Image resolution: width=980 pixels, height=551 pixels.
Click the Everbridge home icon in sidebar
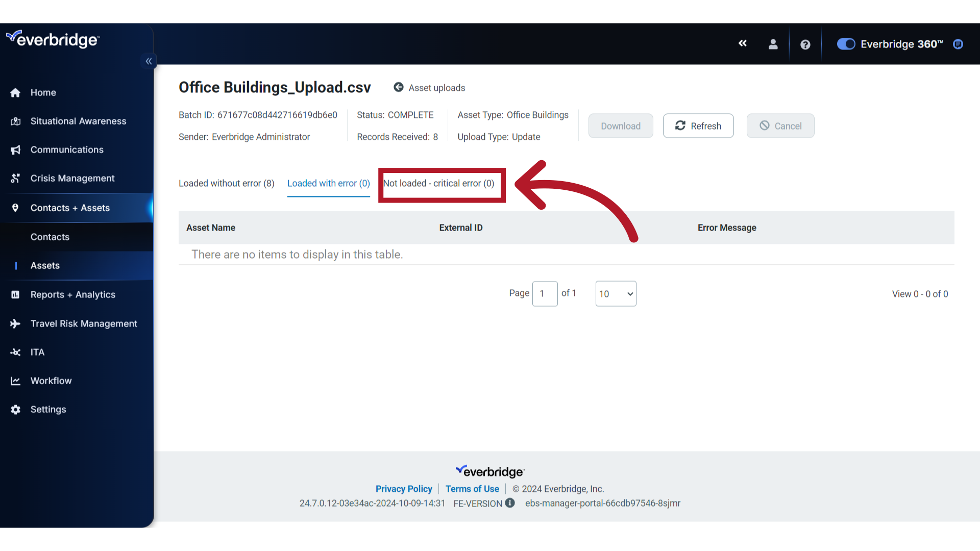click(16, 92)
